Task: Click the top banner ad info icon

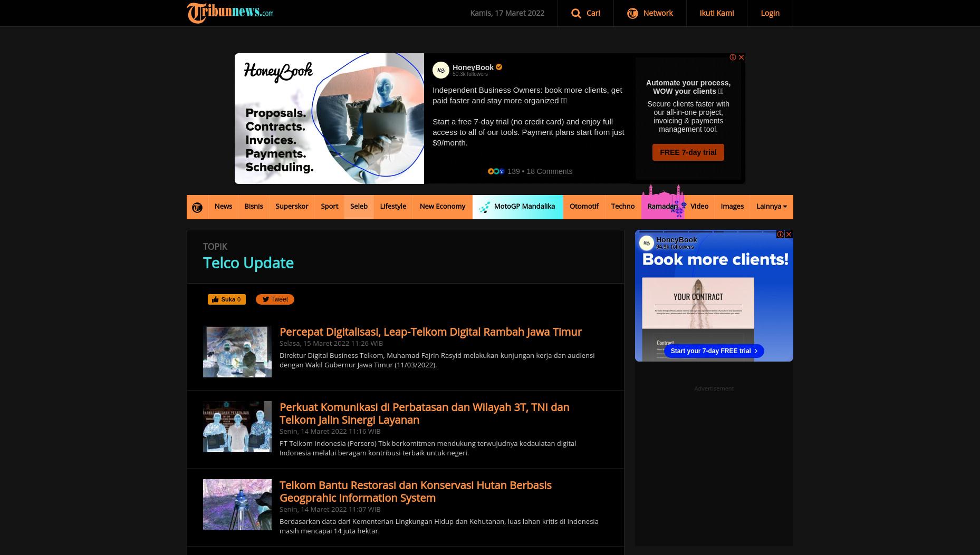Action: pos(733,57)
